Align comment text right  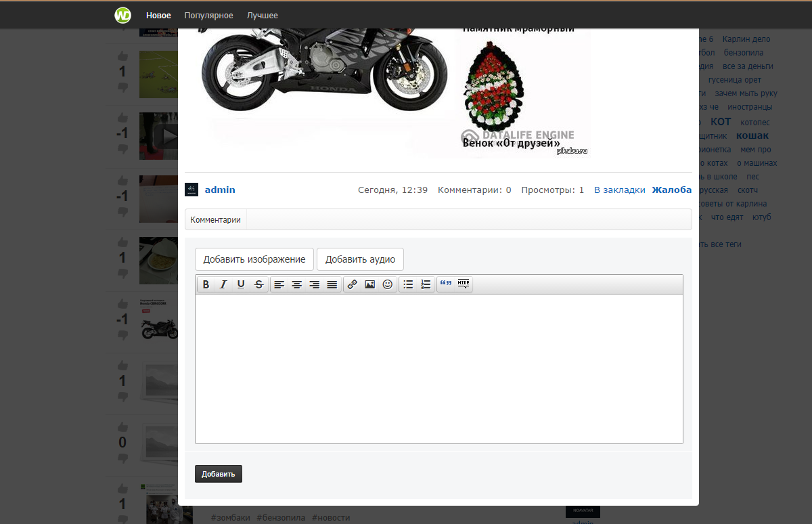pos(314,285)
